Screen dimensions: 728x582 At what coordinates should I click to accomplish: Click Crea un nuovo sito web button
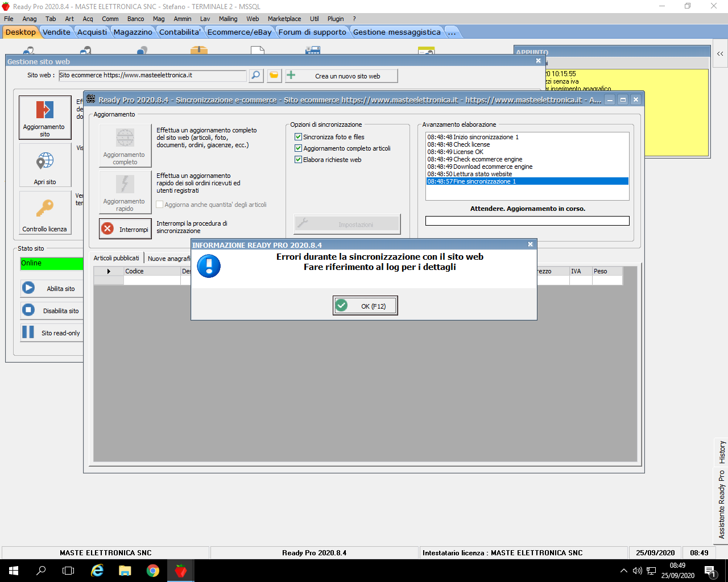341,76
